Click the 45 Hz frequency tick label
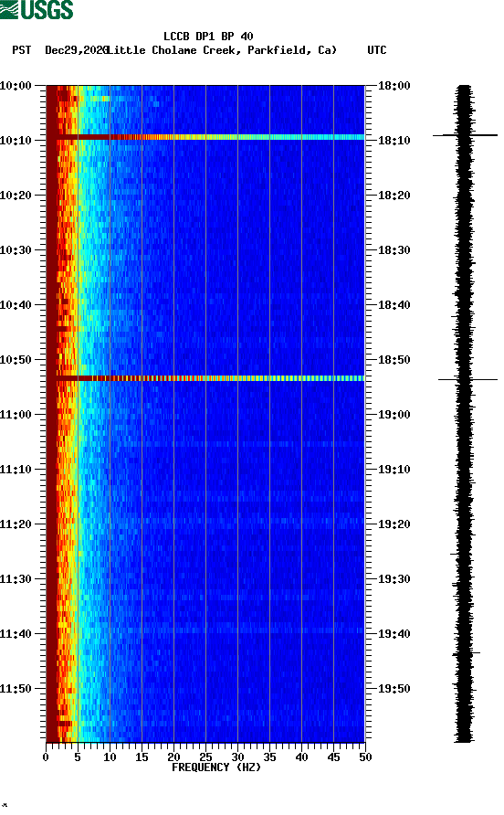Viewport: 504px width, 815px height. tap(333, 757)
